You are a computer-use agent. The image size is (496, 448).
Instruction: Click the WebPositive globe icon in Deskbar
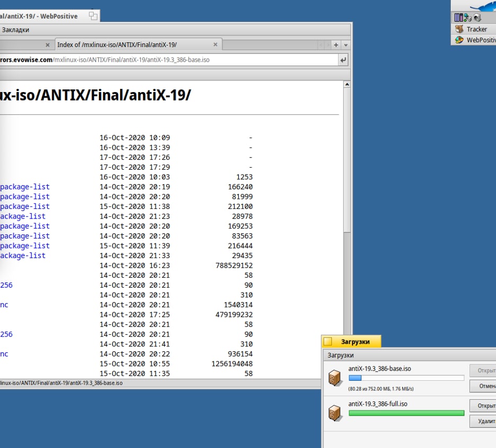click(x=459, y=40)
